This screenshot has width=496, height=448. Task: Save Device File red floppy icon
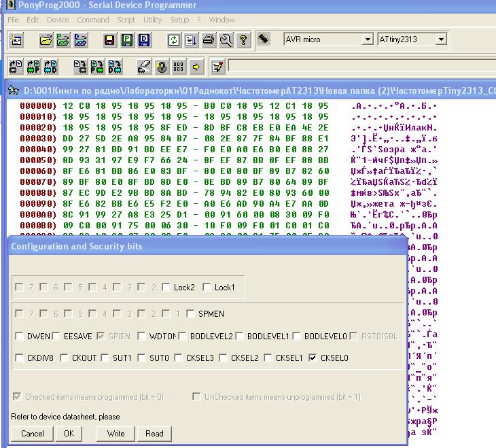click(x=109, y=40)
